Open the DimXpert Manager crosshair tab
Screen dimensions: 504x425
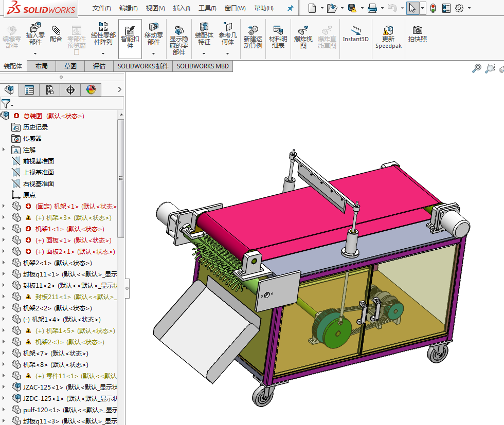[x=70, y=90]
